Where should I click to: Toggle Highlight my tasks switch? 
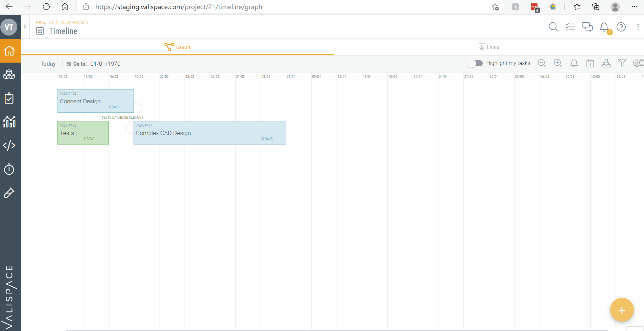(x=475, y=63)
